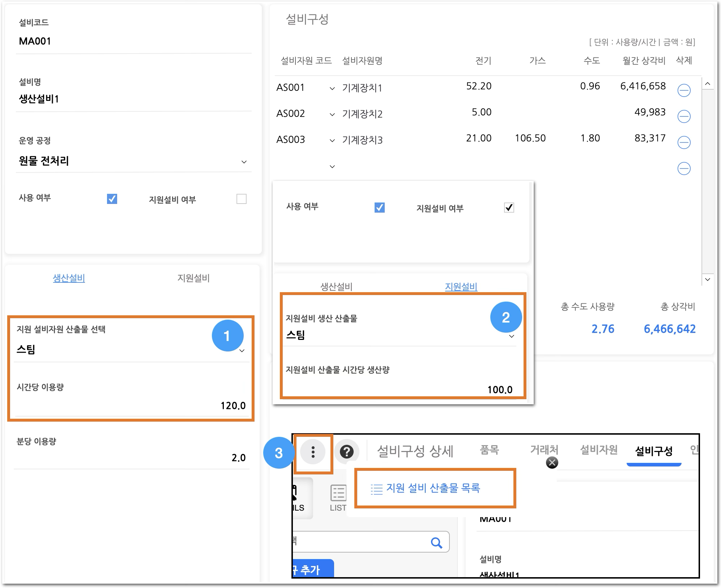This screenshot has height=588, width=721.
Task: Click the magnifier search icon
Action: click(436, 543)
